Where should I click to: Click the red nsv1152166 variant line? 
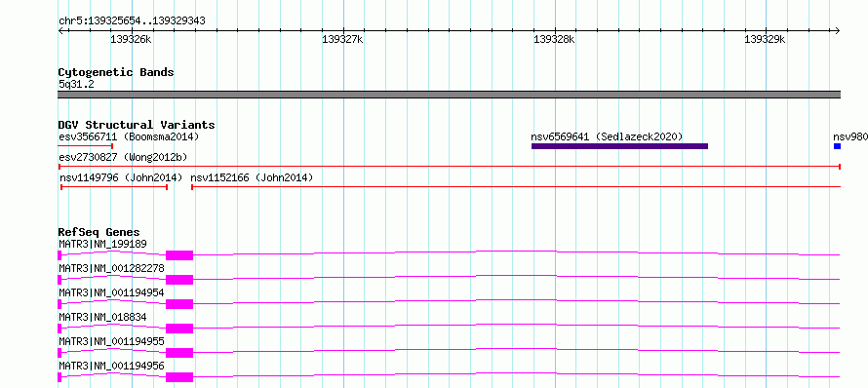coord(516,187)
